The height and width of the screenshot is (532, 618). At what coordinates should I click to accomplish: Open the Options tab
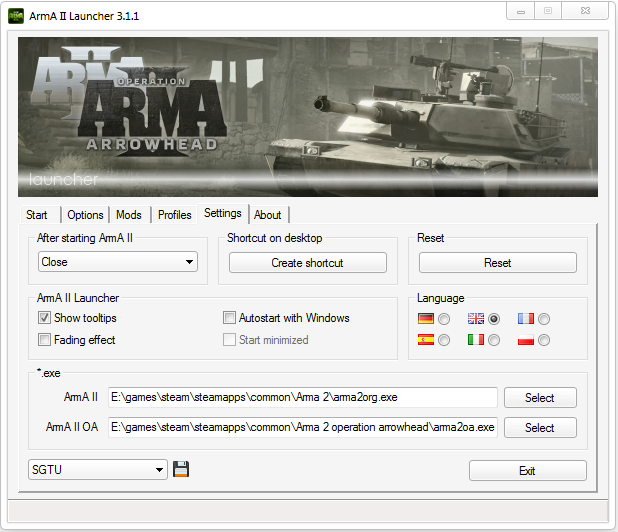click(x=85, y=215)
